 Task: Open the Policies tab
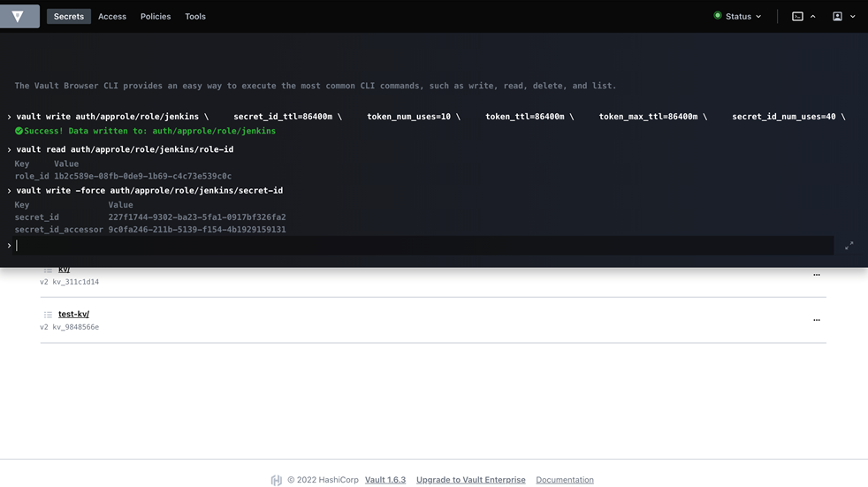156,16
